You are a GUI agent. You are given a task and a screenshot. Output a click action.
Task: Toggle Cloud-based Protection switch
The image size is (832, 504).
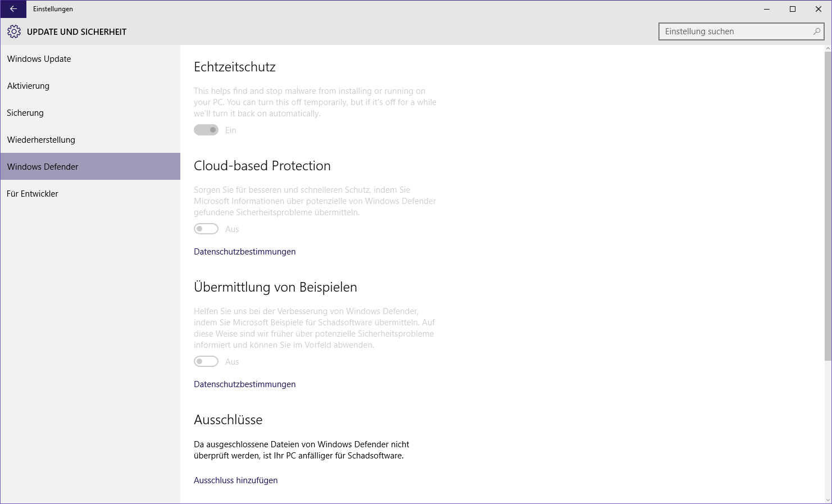tap(206, 229)
